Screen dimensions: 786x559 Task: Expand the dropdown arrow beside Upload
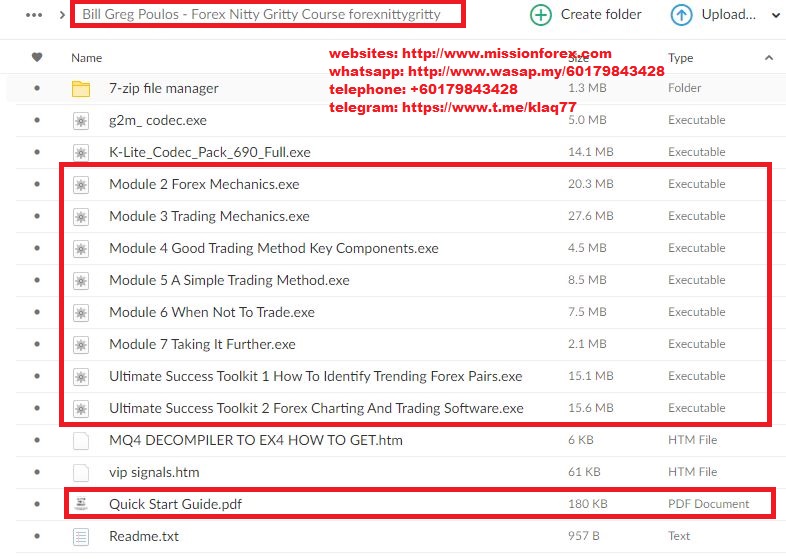point(775,16)
